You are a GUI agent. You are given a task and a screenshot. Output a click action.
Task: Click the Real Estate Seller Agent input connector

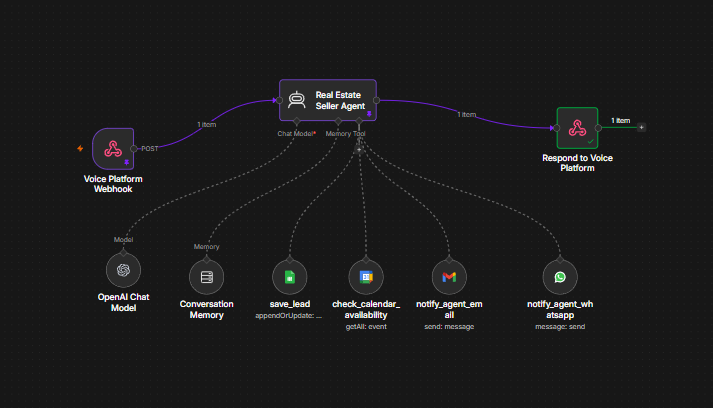click(x=279, y=100)
